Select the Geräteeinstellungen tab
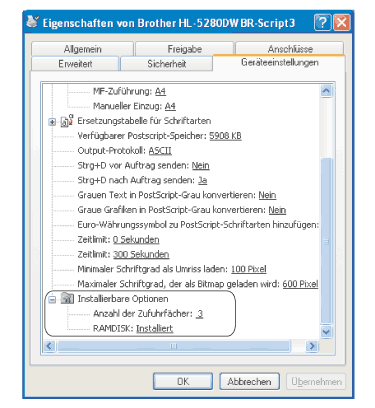 pyautogui.click(x=279, y=62)
